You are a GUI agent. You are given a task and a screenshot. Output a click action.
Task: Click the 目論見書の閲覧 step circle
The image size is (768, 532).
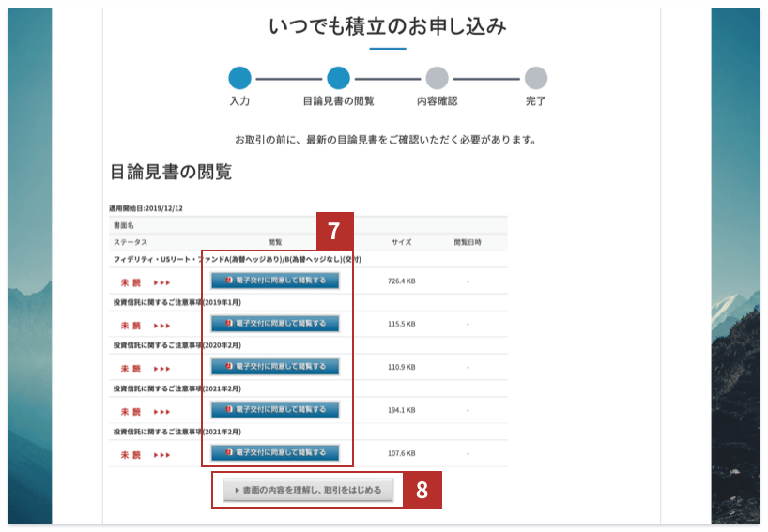[338, 78]
